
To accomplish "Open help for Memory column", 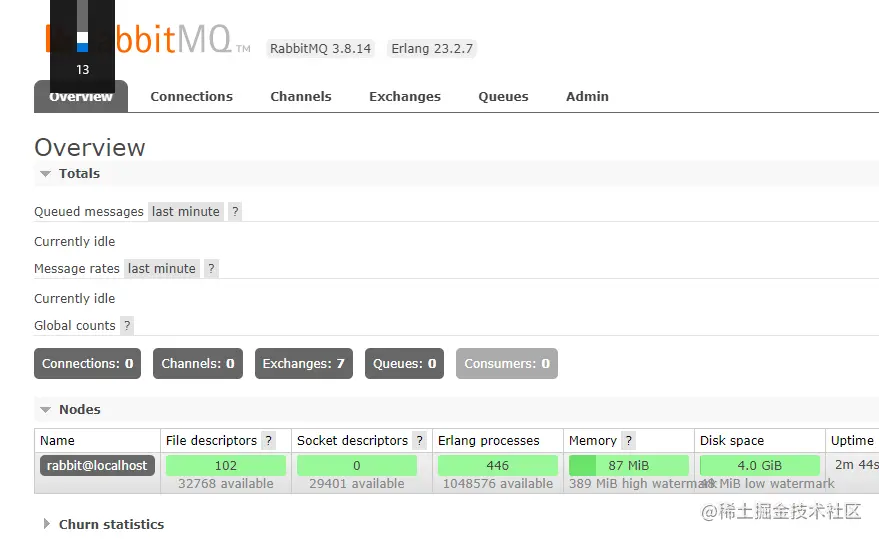I will pos(628,441).
